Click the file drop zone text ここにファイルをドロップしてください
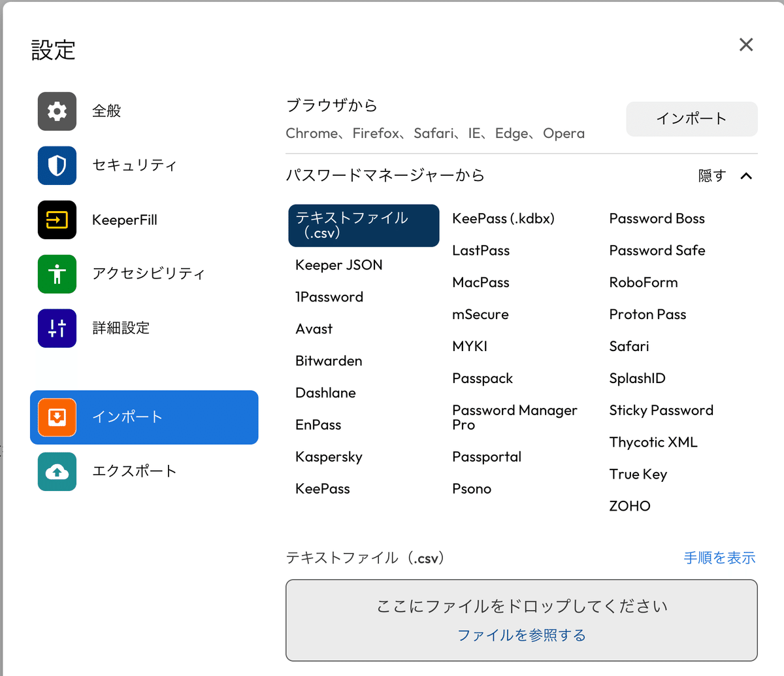784x676 pixels. pos(521,606)
